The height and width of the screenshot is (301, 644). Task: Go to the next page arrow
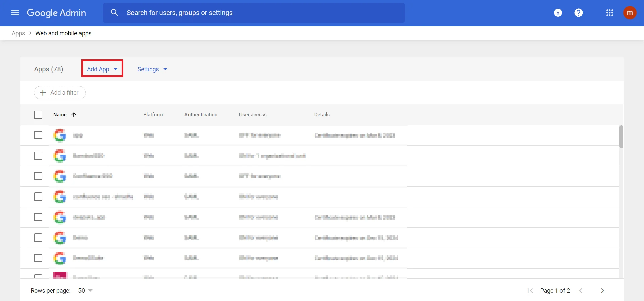[602, 291]
